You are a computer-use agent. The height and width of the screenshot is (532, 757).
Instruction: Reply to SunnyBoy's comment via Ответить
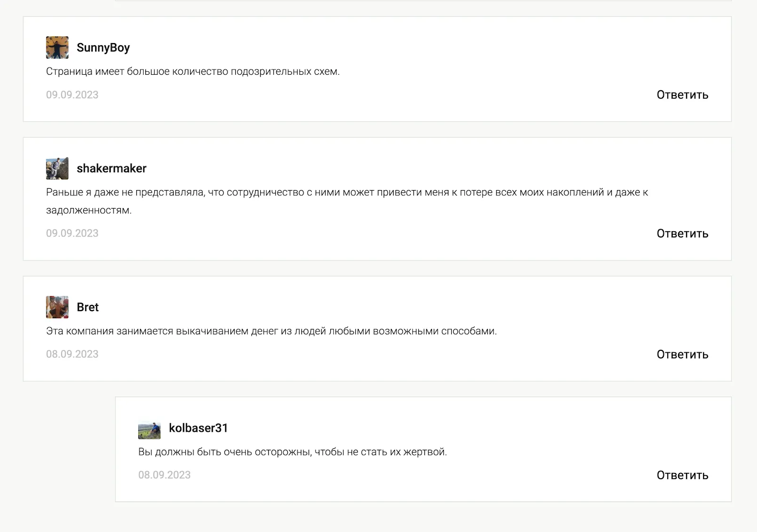(682, 95)
